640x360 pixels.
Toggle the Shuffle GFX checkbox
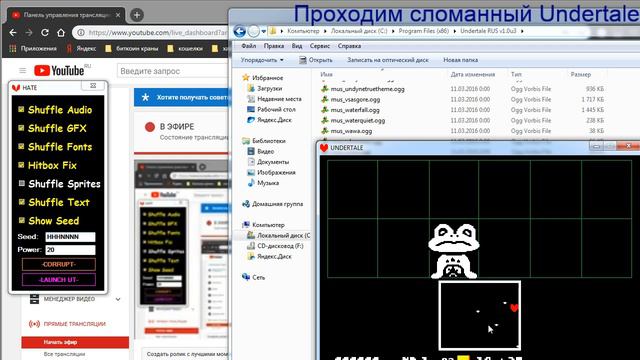click(x=21, y=128)
